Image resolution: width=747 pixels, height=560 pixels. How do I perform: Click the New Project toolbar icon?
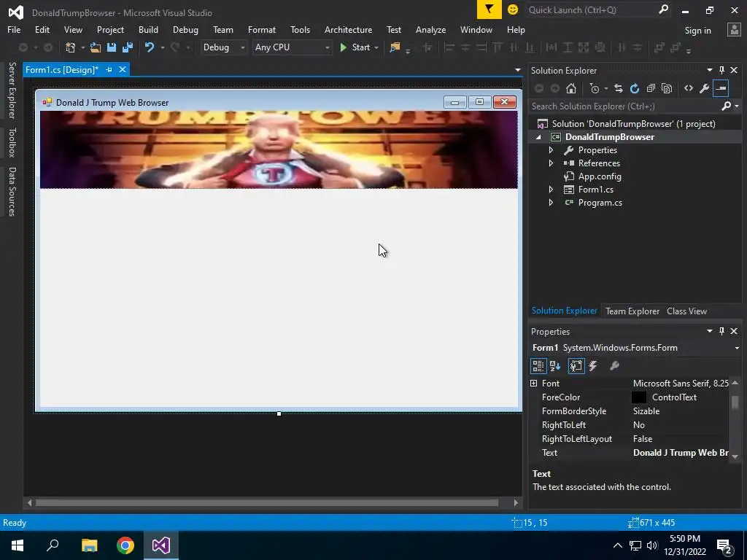click(x=71, y=47)
